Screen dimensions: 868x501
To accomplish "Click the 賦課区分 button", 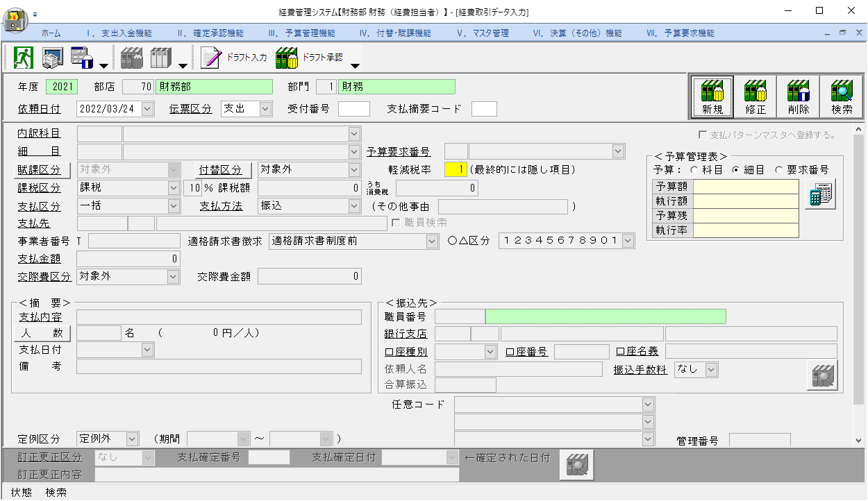I will pyautogui.click(x=44, y=169).
